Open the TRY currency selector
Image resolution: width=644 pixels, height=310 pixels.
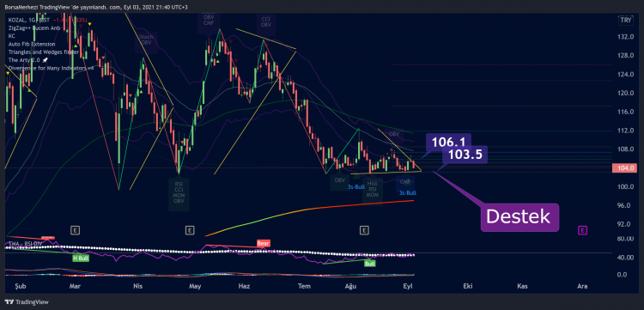coord(625,20)
